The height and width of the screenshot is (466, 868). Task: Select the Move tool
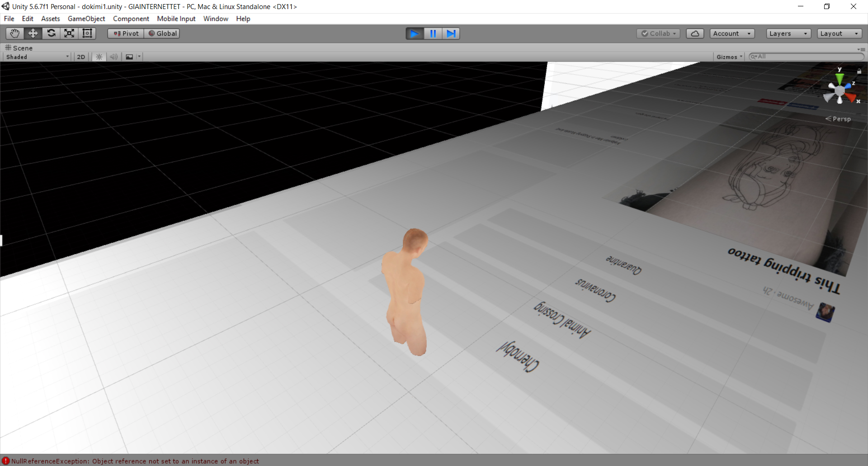[33, 33]
